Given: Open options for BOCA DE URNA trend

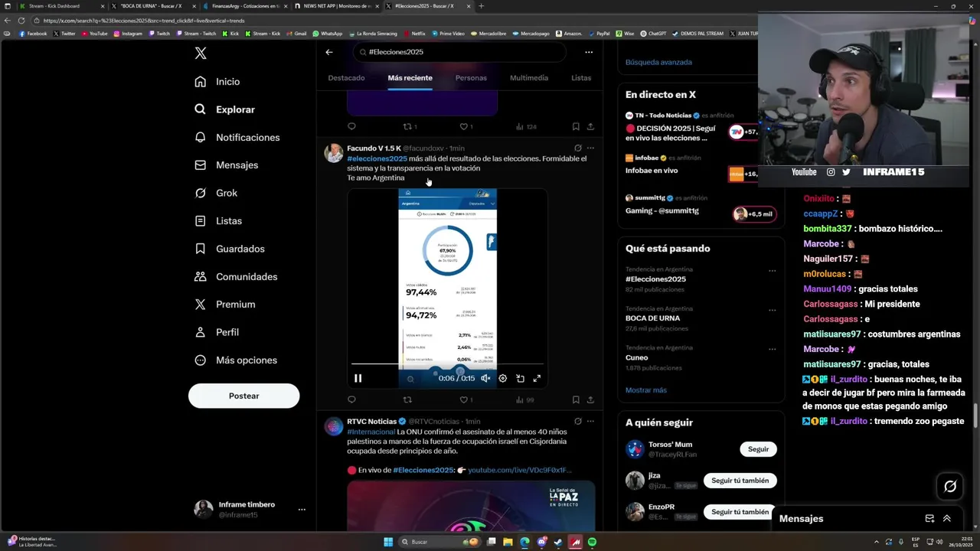Looking at the screenshot, I should pos(772,310).
